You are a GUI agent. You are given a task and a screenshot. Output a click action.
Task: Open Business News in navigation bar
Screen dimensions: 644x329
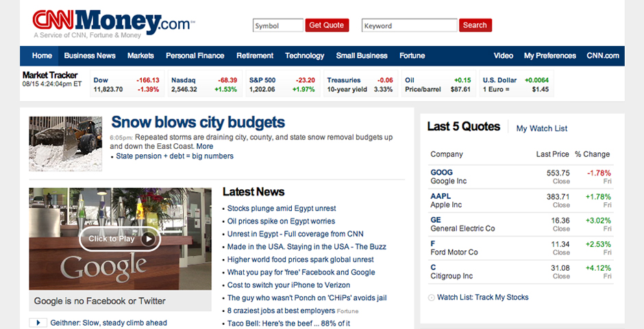(x=90, y=56)
